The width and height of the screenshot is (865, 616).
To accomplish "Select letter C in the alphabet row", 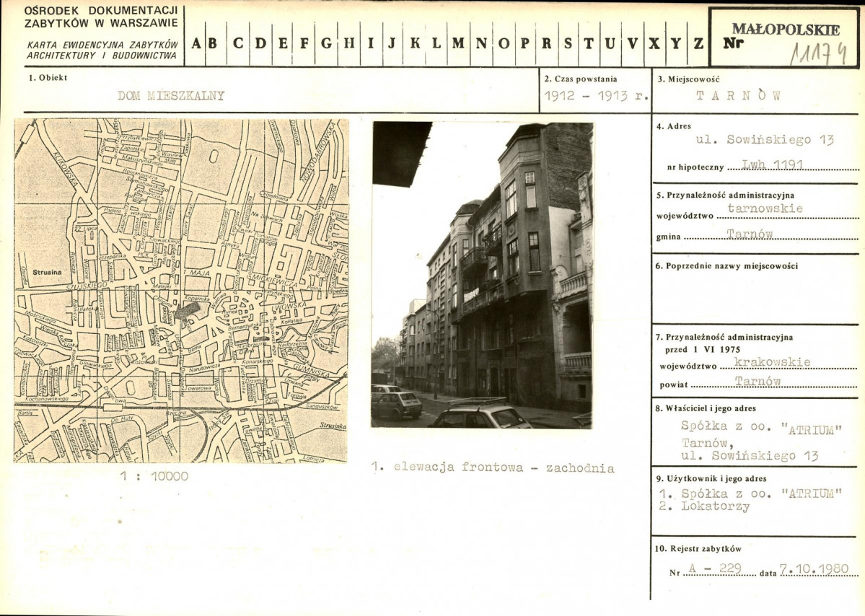I will [x=238, y=43].
